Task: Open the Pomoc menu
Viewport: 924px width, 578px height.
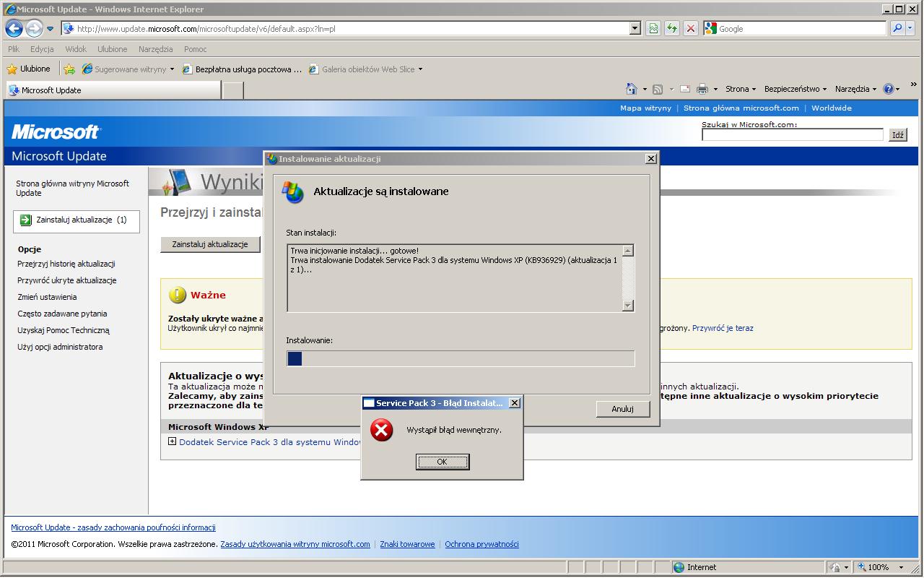Action: click(196, 49)
